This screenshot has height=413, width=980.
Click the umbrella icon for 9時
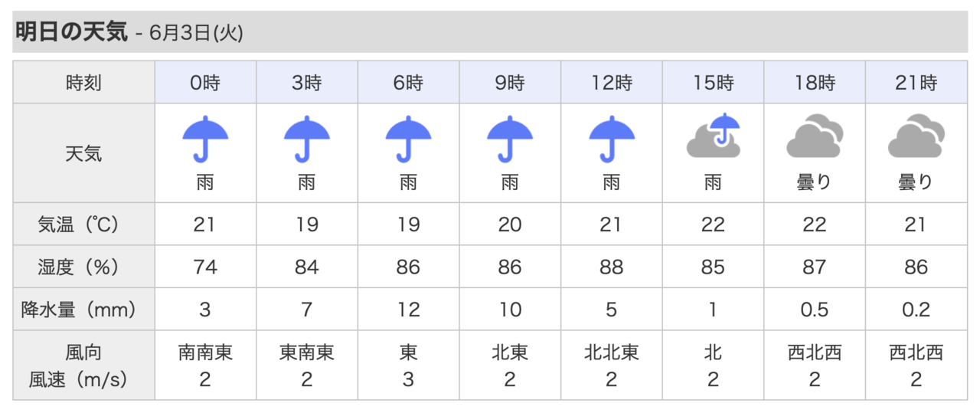(510, 139)
